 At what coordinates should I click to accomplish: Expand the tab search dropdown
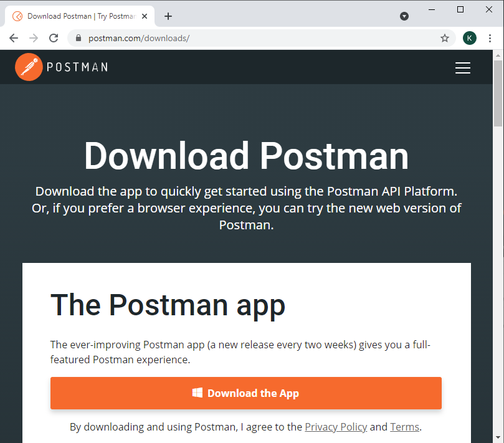click(x=404, y=16)
